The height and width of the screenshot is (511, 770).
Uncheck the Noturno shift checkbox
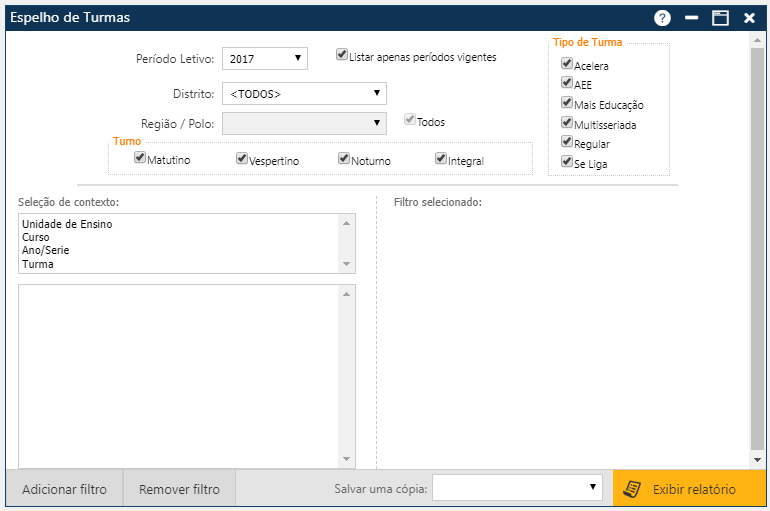[x=344, y=158]
